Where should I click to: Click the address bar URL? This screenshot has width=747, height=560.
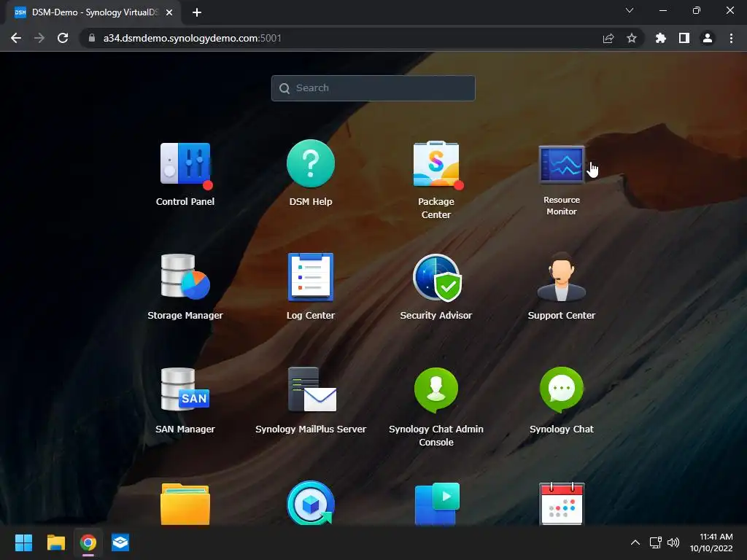[x=193, y=38]
